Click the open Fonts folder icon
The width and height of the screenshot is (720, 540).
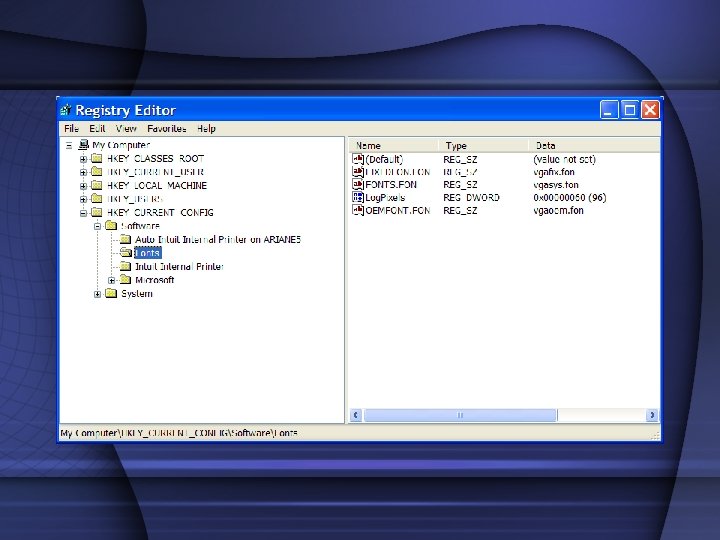click(126, 253)
